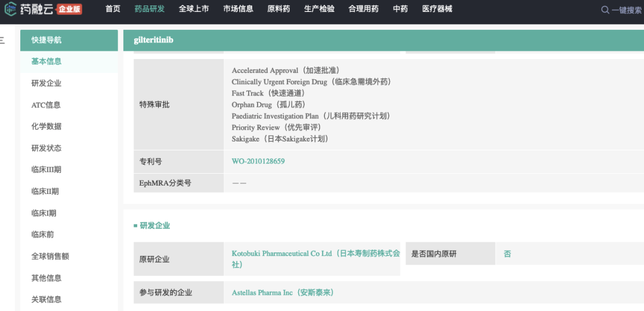Click the 否 value link

pos(507,254)
